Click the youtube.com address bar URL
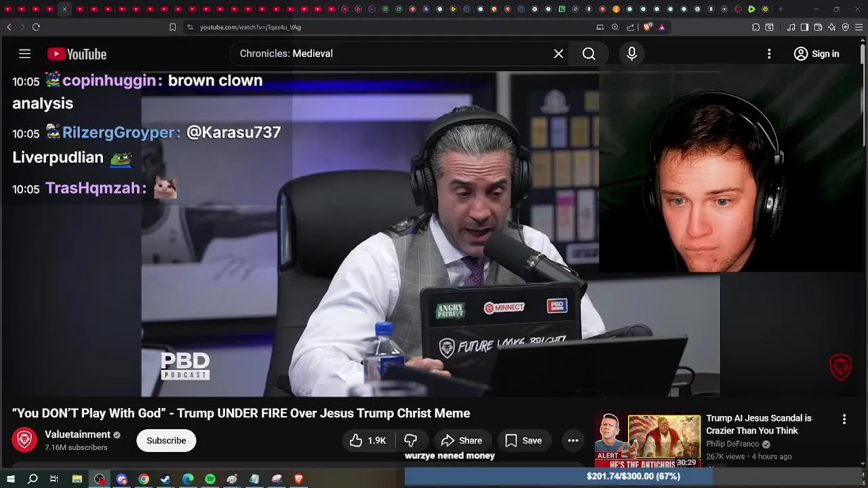The height and width of the screenshot is (488, 868). point(250,27)
